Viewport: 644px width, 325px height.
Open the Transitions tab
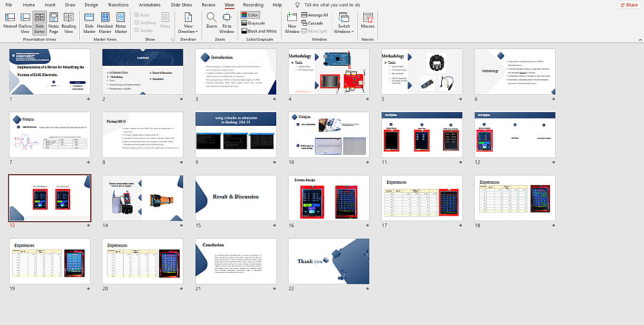coord(118,5)
